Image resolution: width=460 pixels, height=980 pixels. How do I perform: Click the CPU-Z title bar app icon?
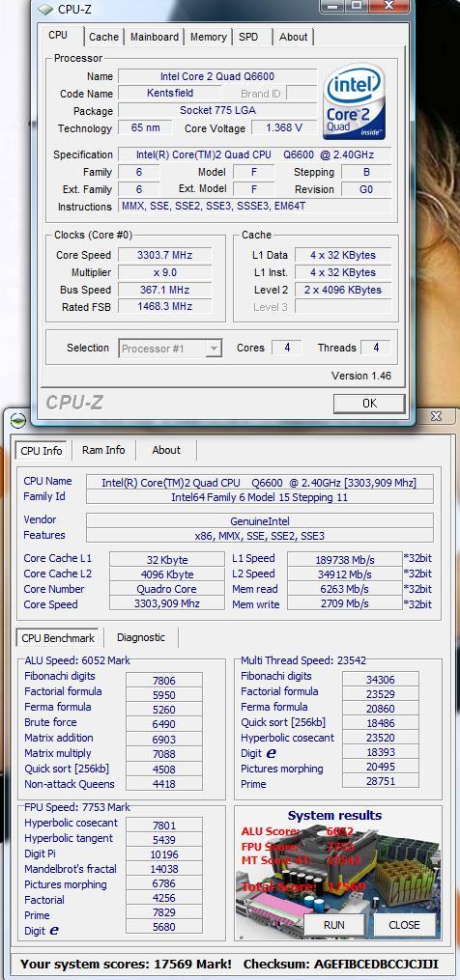pos(46,9)
